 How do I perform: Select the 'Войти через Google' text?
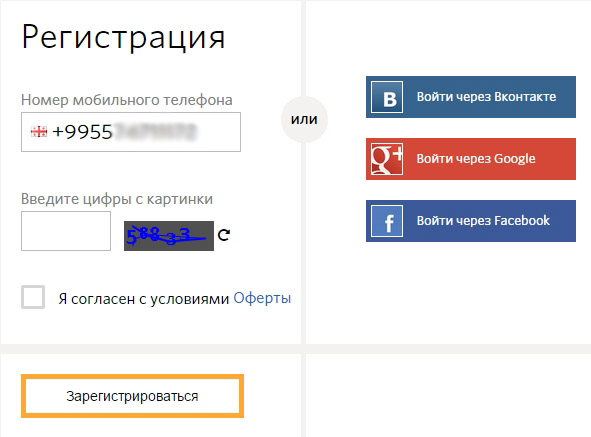click(476, 159)
